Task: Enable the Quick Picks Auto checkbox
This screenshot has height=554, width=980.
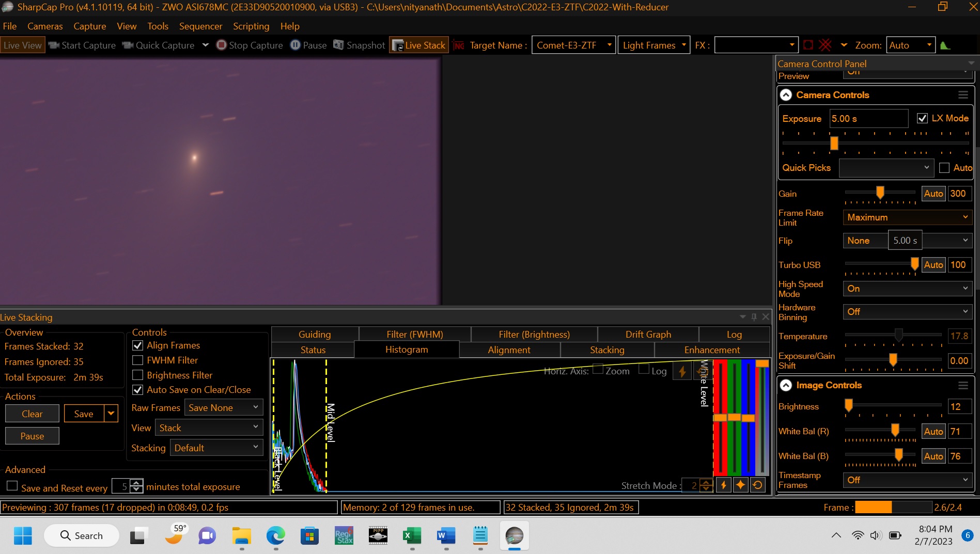Action: [944, 168]
